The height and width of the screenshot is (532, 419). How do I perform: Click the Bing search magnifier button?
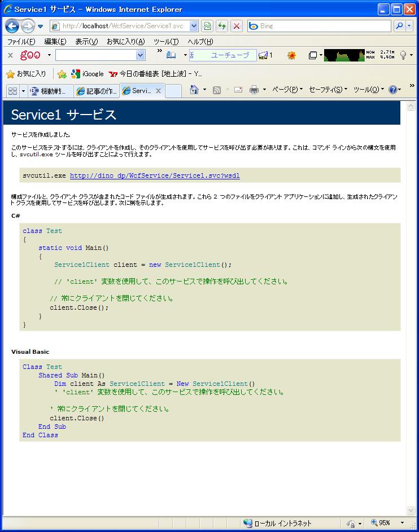coord(400,26)
